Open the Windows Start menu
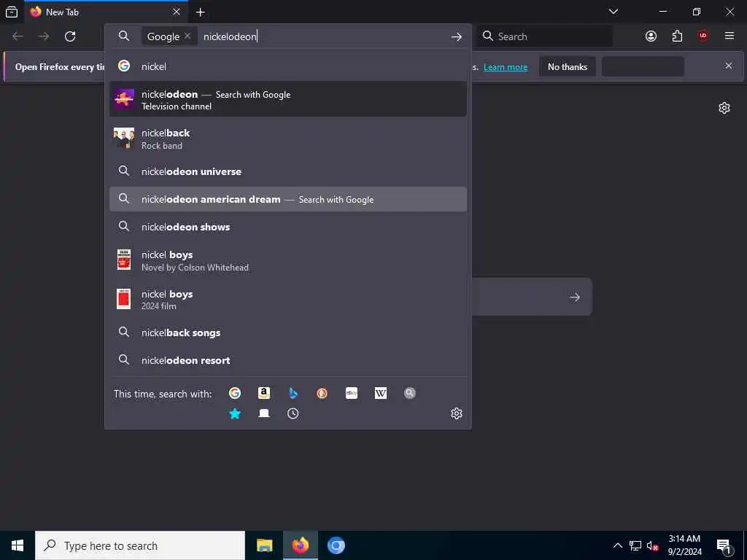Screen dimensions: 747x560 pos(18,545)
